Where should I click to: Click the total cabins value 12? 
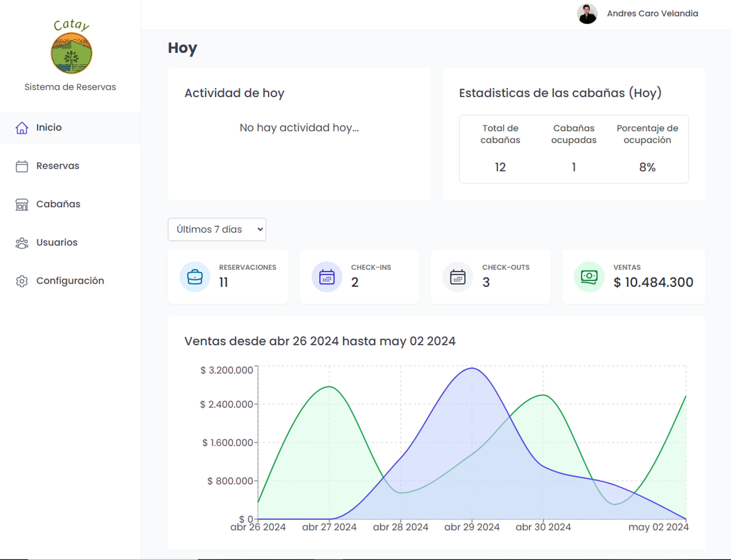[x=500, y=167]
